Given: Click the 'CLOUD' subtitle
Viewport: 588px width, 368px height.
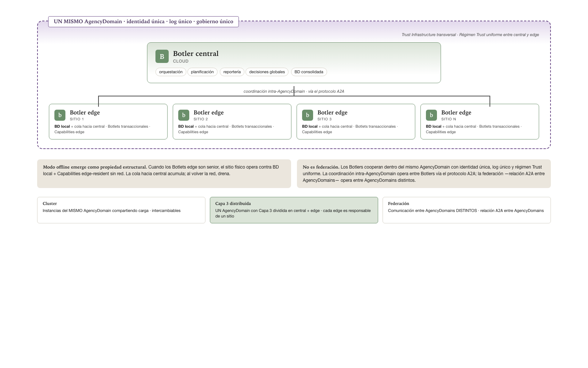Looking at the screenshot, I should pyautogui.click(x=181, y=61).
